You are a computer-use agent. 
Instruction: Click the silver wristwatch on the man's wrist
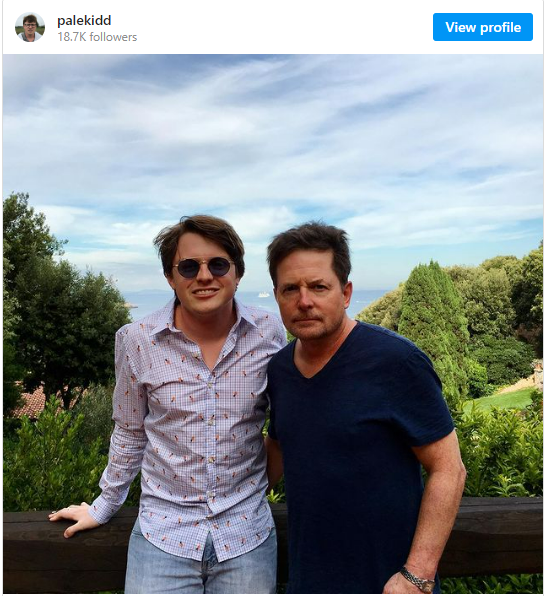click(x=417, y=579)
